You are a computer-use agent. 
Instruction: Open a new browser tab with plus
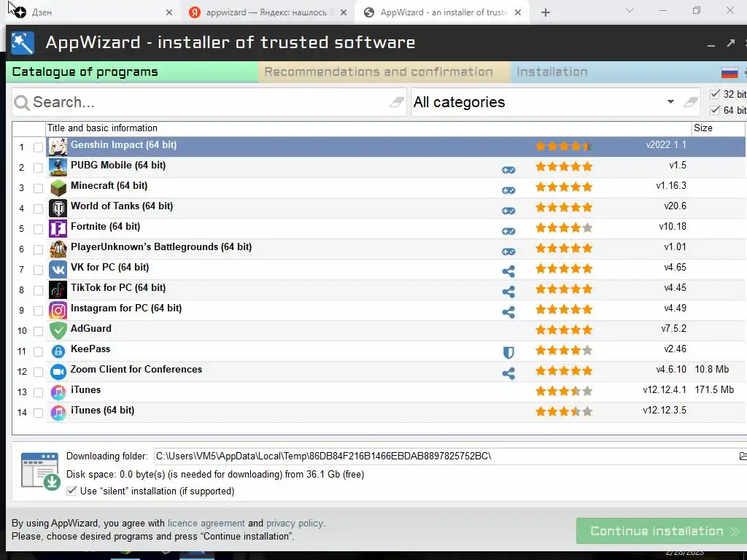pyautogui.click(x=546, y=12)
